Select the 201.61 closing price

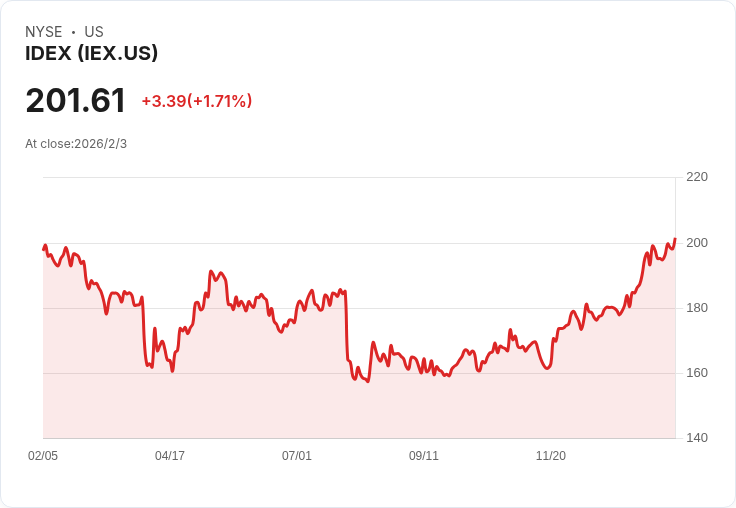pyautogui.click(x=76, y=101)
